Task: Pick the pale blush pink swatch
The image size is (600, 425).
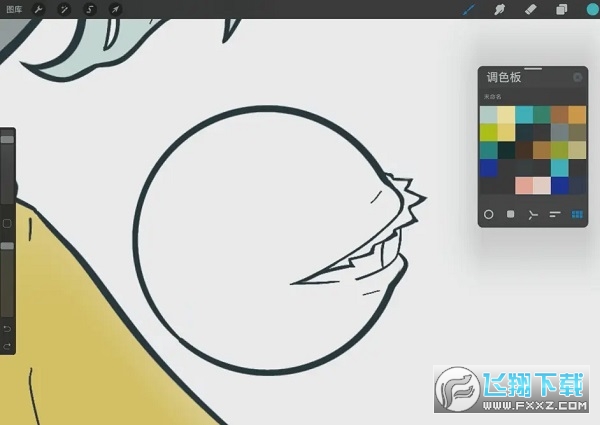Action: (x=542, y=186)
